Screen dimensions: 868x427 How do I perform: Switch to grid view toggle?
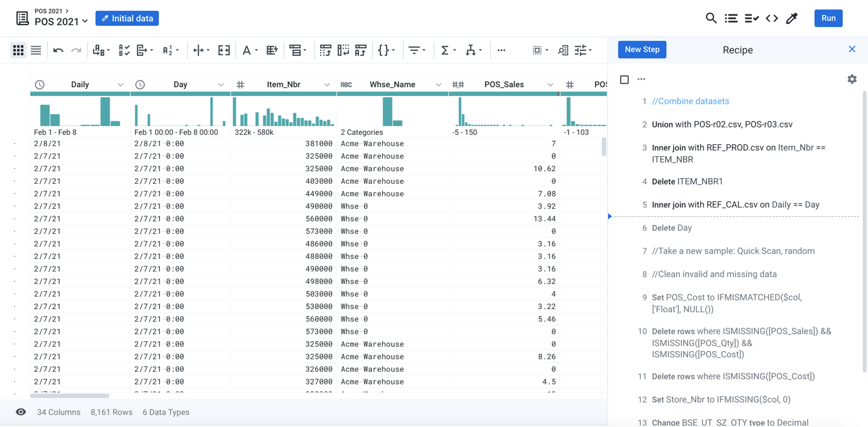click(18, 50)
